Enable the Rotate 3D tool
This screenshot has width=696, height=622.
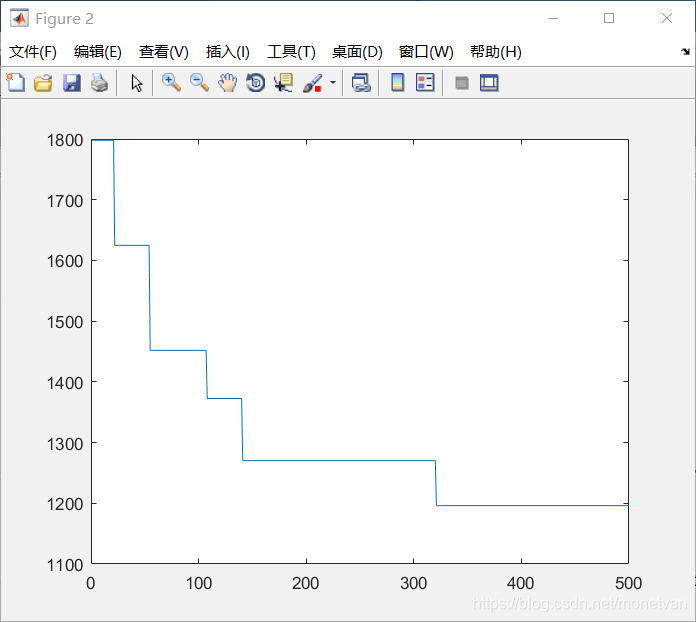(x=255, y=83)
